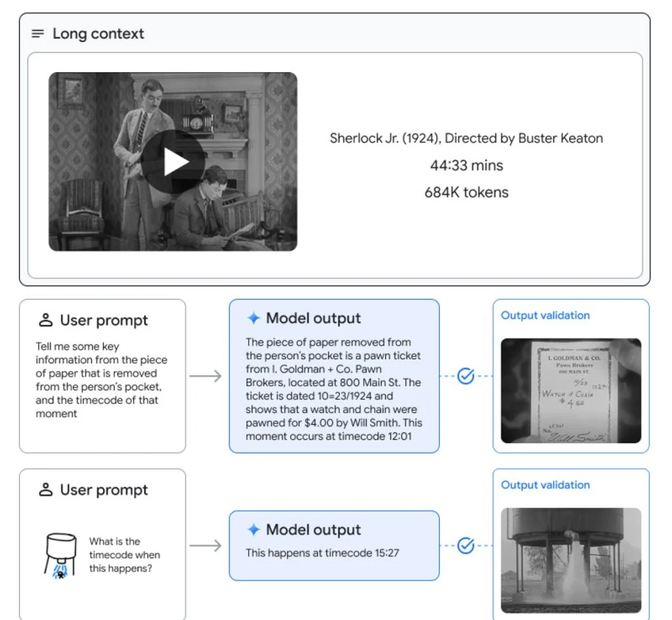
Task: Click the first 'User prompt' heading
Action: tap(104, 321)
